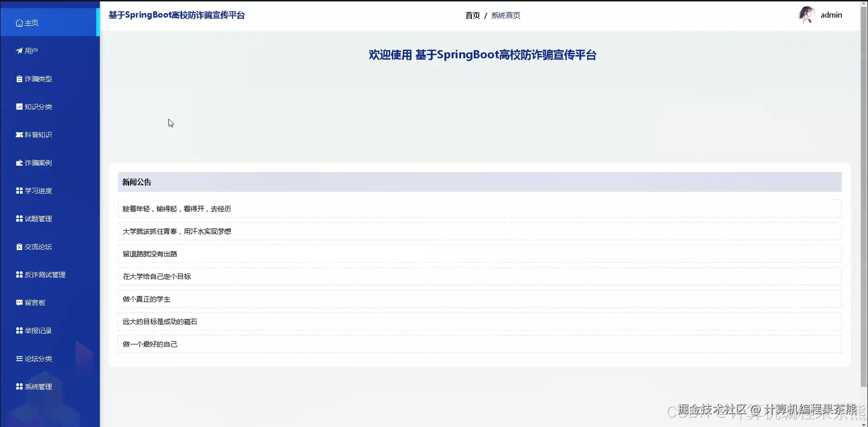Open 试题管理 in the sidebar
The width and height of the screenshot is (868, 427).
[50, 219]
